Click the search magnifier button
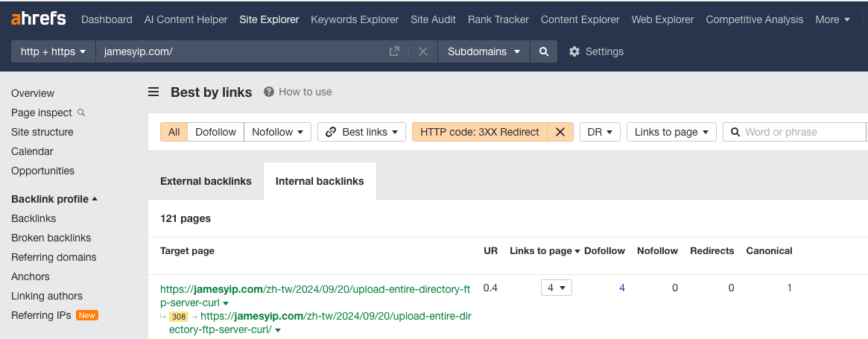Image resolution: width=868 pixels, height=339 pixels. click(544, 51)
